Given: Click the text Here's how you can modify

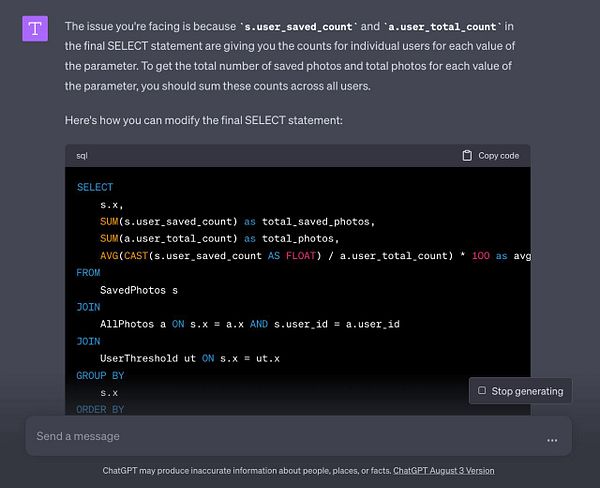Looking at the screenshot, I should 204,120.
